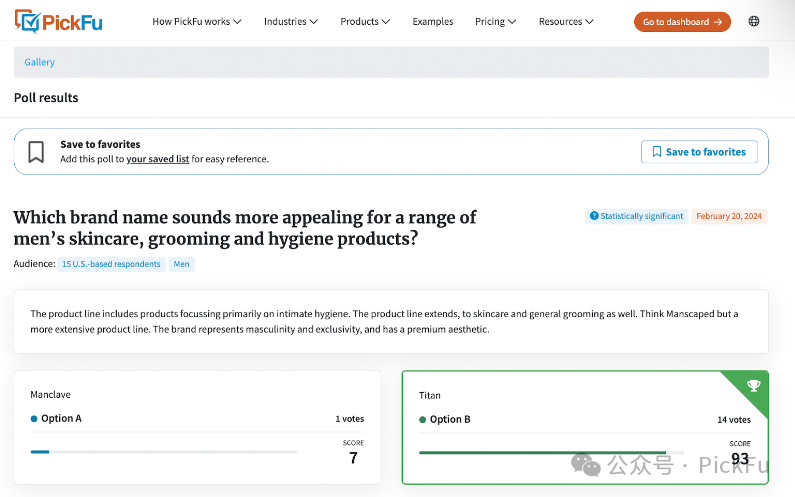Click the globe language icon
795x497 pixels.
(x=754, y=21)
